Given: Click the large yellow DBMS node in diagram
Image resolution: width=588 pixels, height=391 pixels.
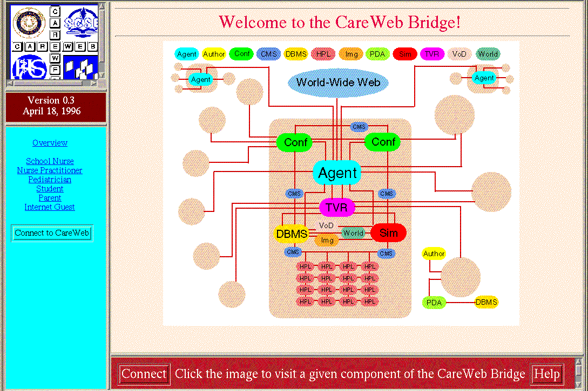Looking at the screenshot, I should coord(292,234).
